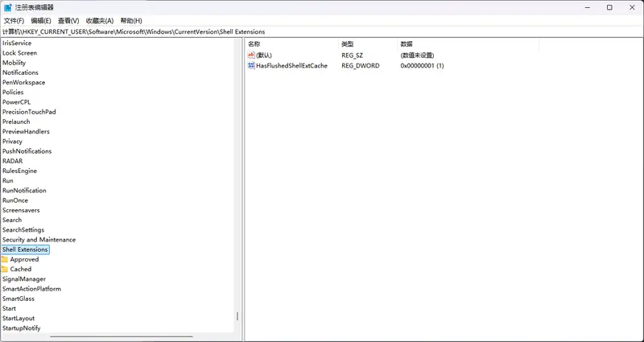Select the RulesEngine key
The width and height of the screenshot is (644, 342).
(x=19, y=171)
